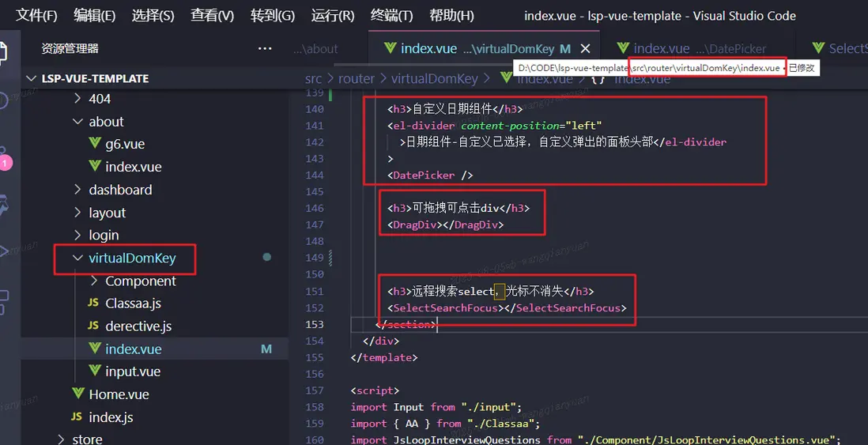The width and height of the screenshot is (868, 445).
Task: Open the 编辑(E) menu
Action: [95, 16]
